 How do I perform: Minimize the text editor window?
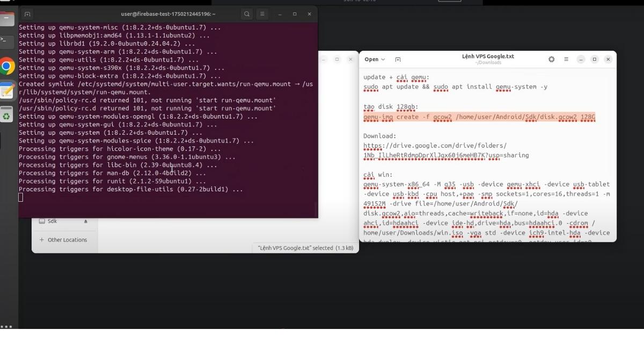581,59
